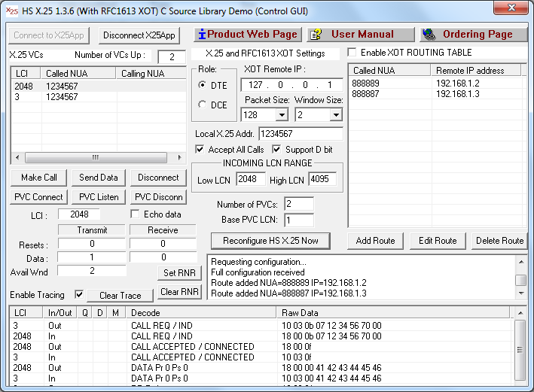
Task: Click the LCI input field showing 2048
Action: [79, 214]
